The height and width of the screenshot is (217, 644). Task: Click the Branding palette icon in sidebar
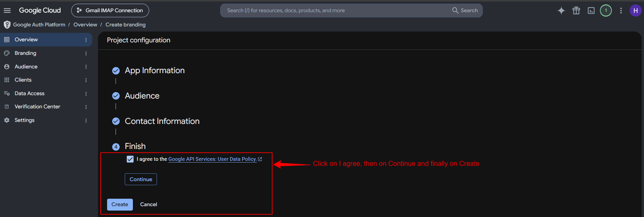pyautogui.click(x=7, y=53)
